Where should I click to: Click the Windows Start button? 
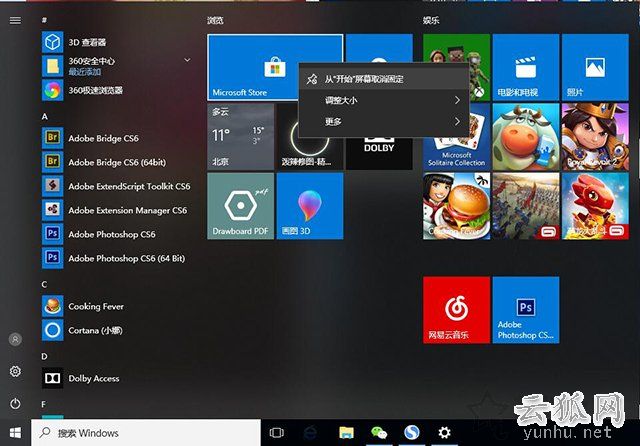coord(15,433)
